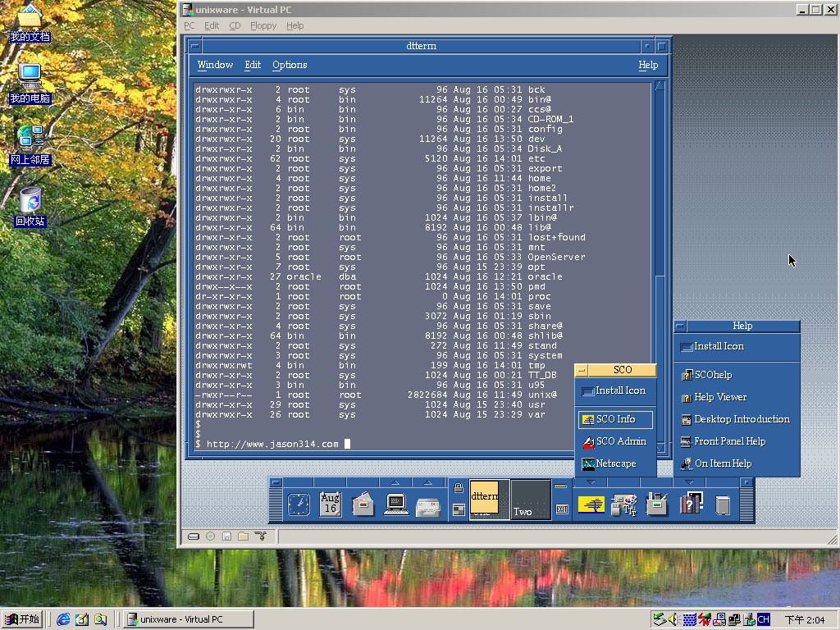840x630 pixels.
Task: Click the Style Manager palette icon
Action: [x=625, y=504]
